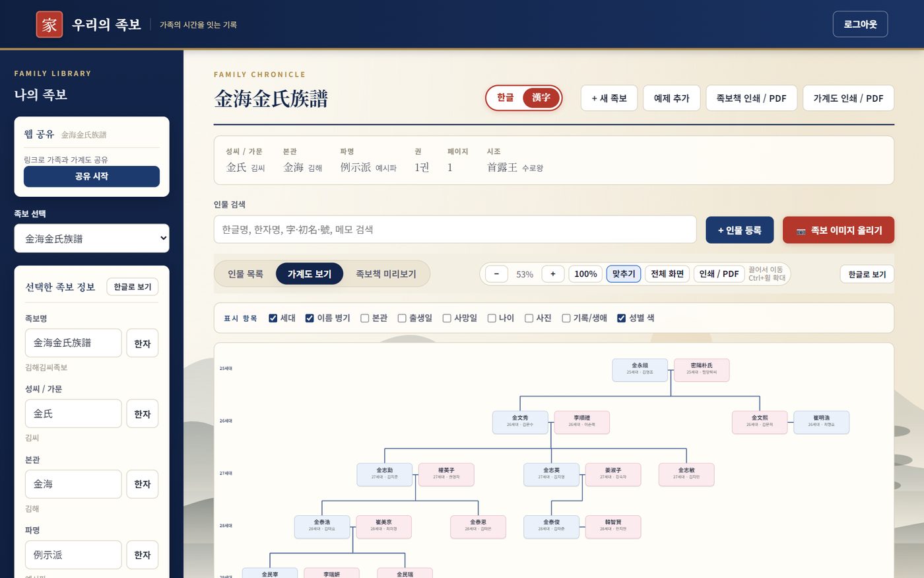The width and height of the screenshot is (924, 578).
Task: Open the 족보책 미리보기 tab
Action: tap(386, 274)
